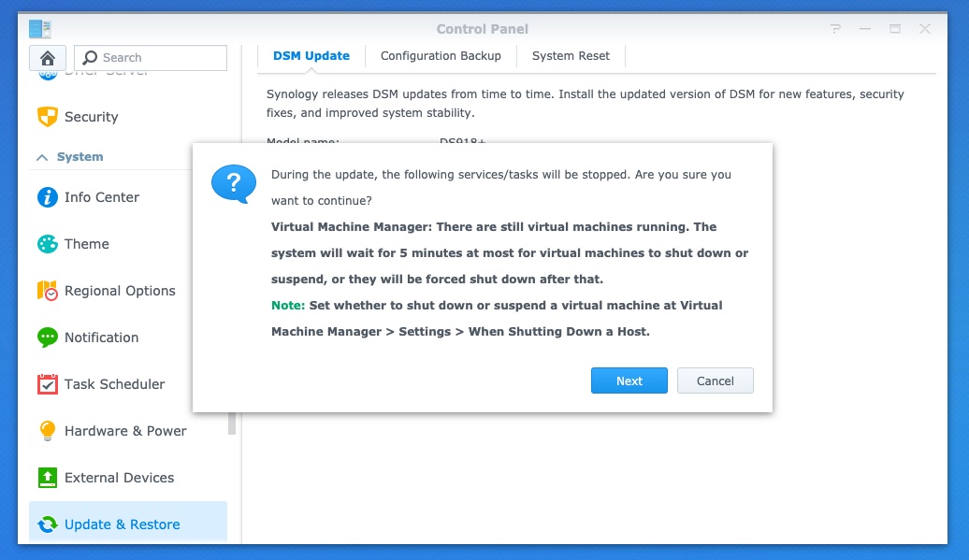
Task: Click the Regional Options icon
Action: pyautogui.click(x=48, y=291)
